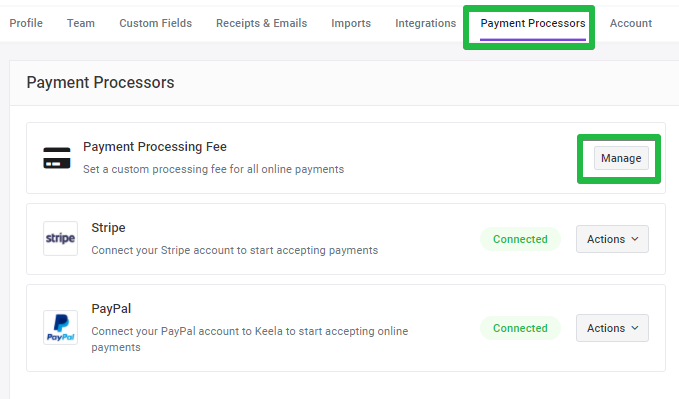The image size is (679, 399).
Task: Click the PayPal Actions chevron arrow
Action: (635, 328)
